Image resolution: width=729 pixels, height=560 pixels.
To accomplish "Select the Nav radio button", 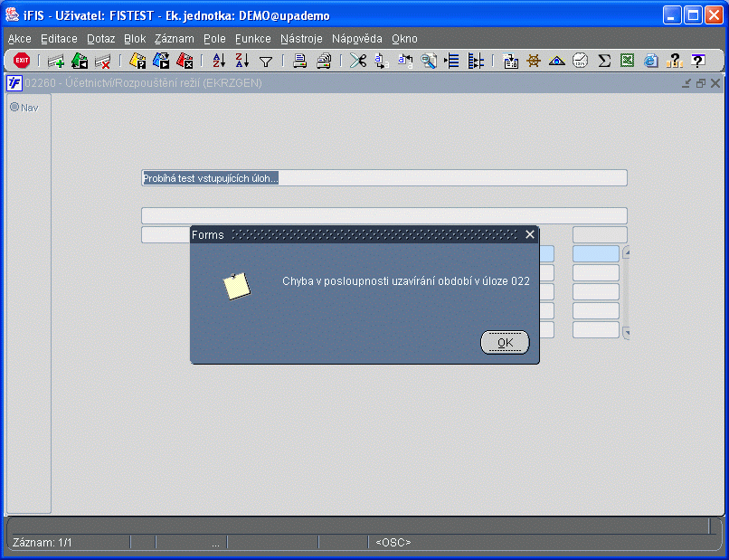I will (14, 107).
